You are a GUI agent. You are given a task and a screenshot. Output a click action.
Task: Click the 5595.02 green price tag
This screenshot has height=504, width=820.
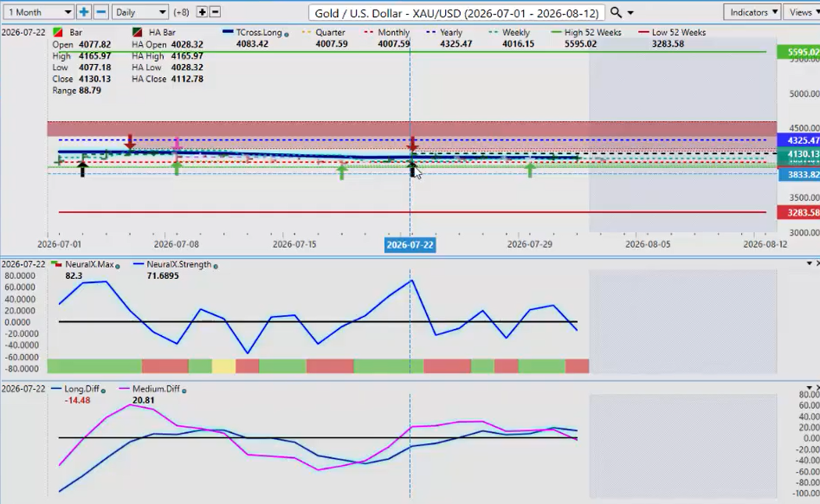pyautogui.click(x=798, y=52)
